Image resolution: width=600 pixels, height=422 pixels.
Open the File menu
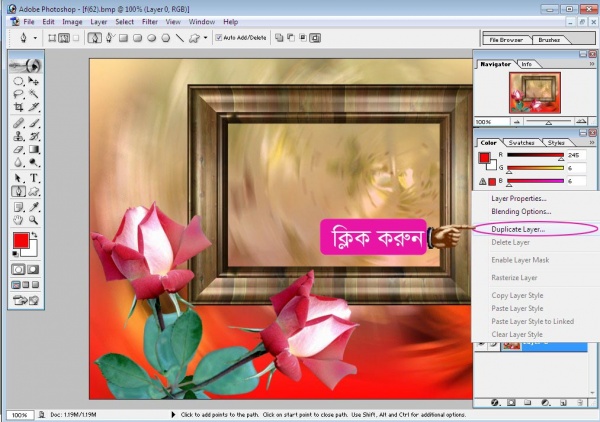tap(29, 22)
